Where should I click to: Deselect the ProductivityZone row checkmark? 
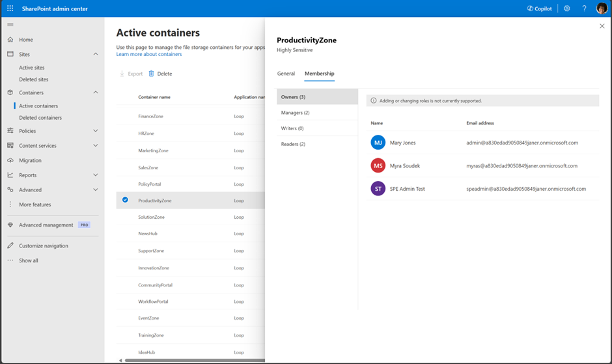pyautogui.click(x=125, y=200)
